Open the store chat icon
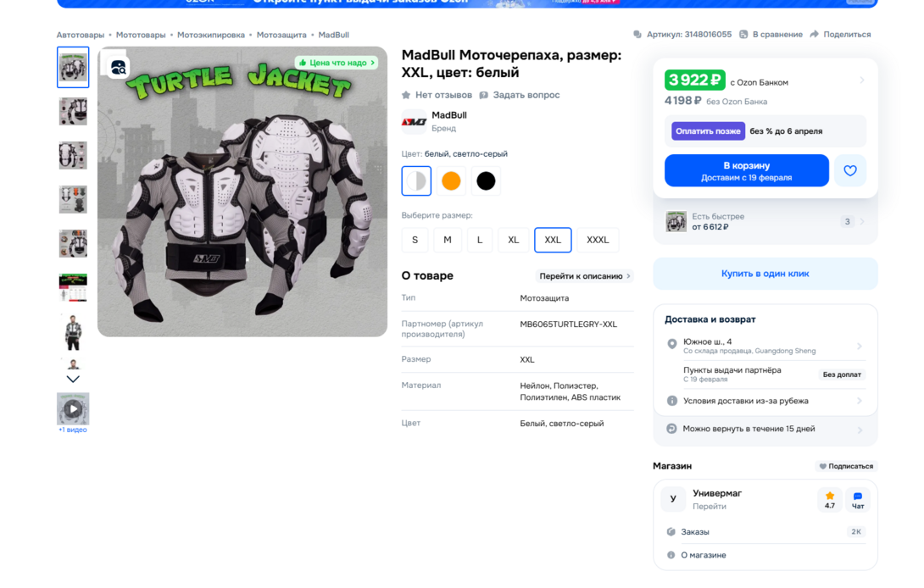The width and height of the screenshot is (924, 588). point(857,500)
